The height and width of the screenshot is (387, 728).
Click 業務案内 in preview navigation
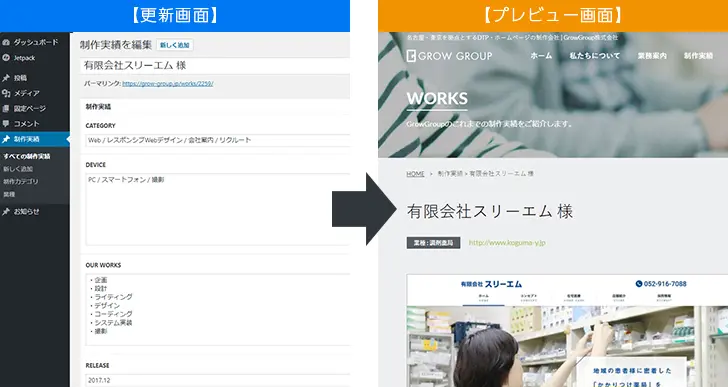[652, 56]
